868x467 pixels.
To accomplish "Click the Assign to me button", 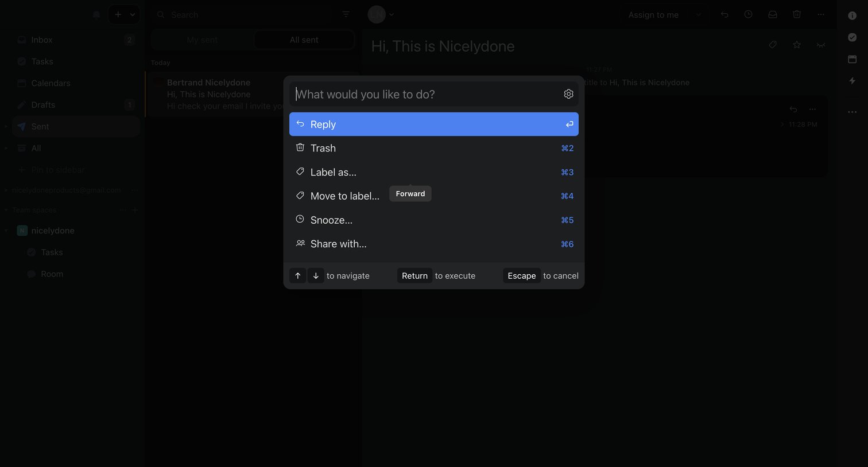I will 653,15.
